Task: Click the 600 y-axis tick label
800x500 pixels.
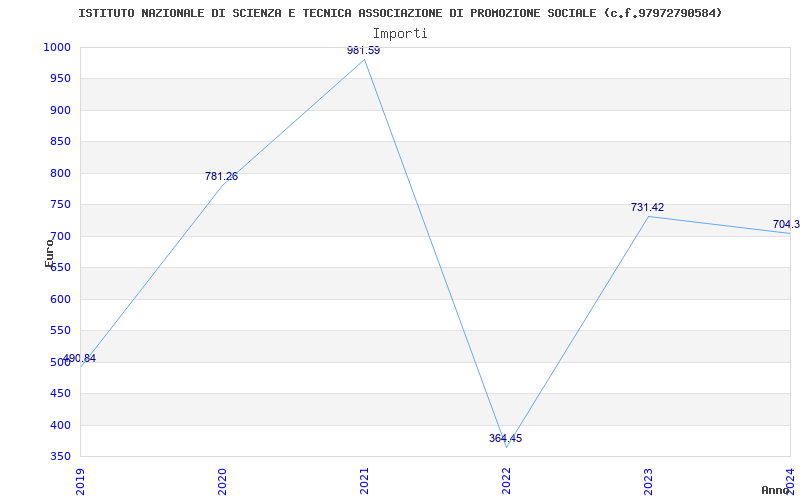Action: pos(60,299)
